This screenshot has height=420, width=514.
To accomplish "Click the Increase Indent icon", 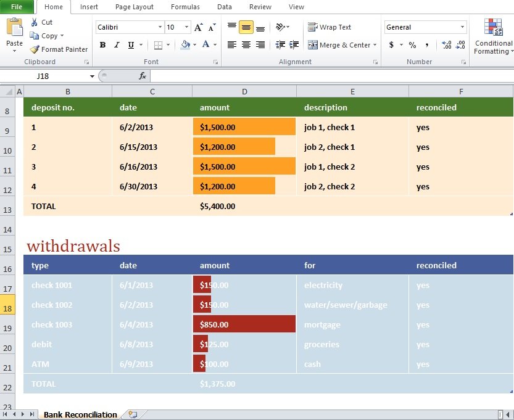I will 294,44.
